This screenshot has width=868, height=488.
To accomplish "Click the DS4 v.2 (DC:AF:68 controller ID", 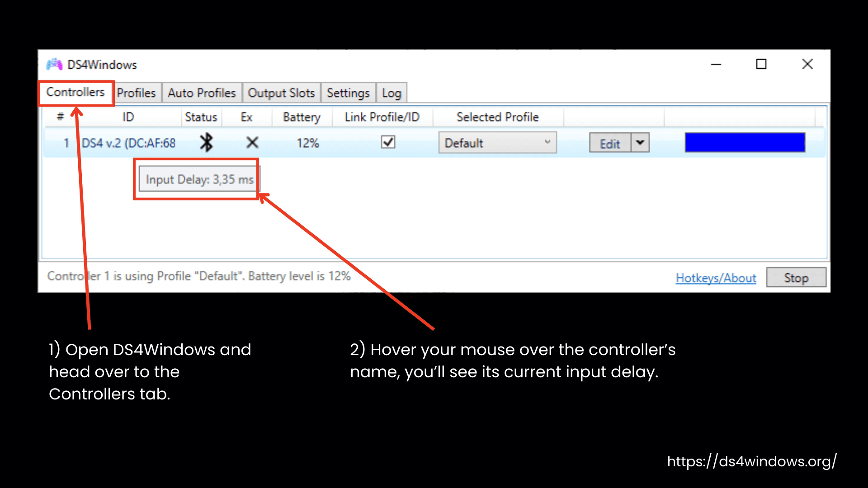I will [128, 143].
